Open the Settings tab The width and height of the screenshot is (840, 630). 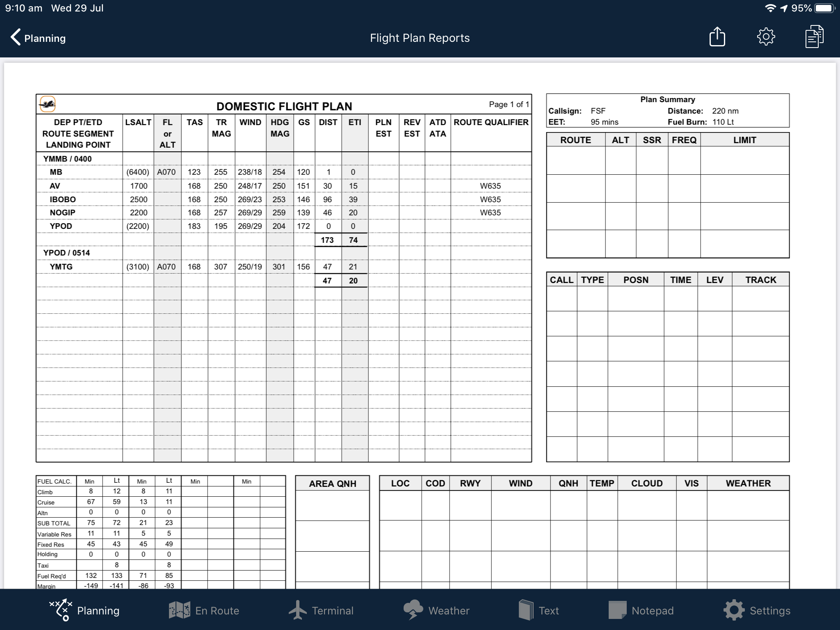(757, 610)
